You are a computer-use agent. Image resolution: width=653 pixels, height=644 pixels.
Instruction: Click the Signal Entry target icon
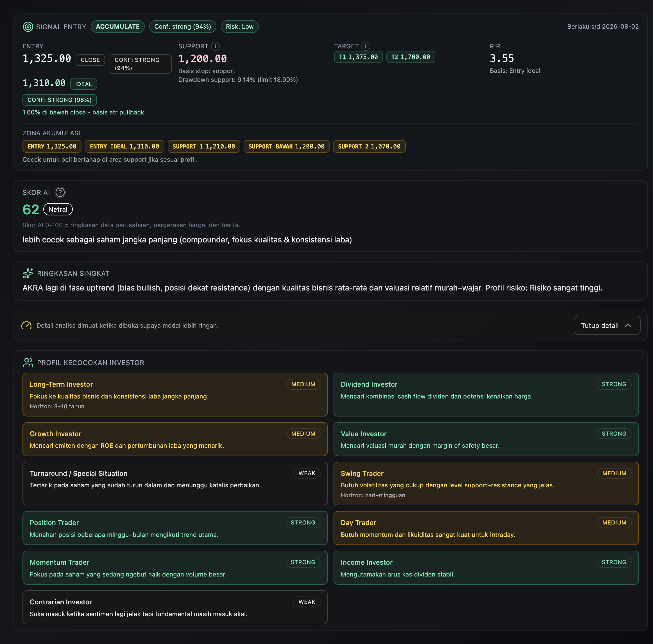click(x=28, y=26)
